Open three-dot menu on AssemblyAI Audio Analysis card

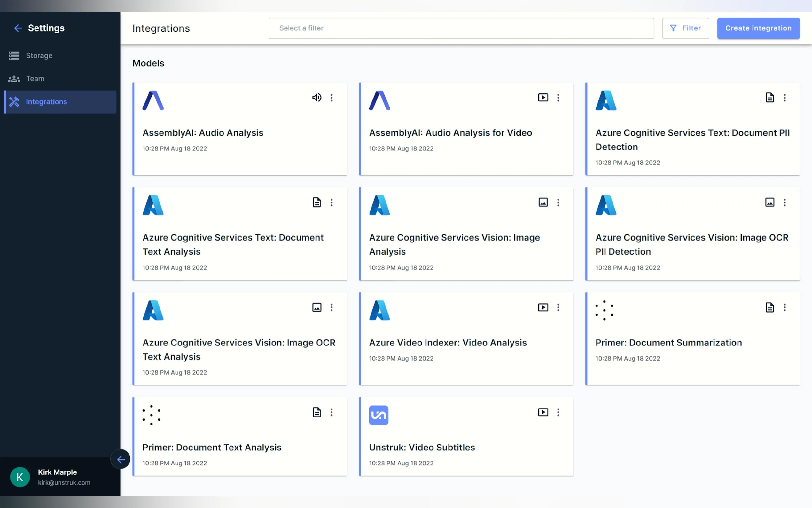(332, 98)
